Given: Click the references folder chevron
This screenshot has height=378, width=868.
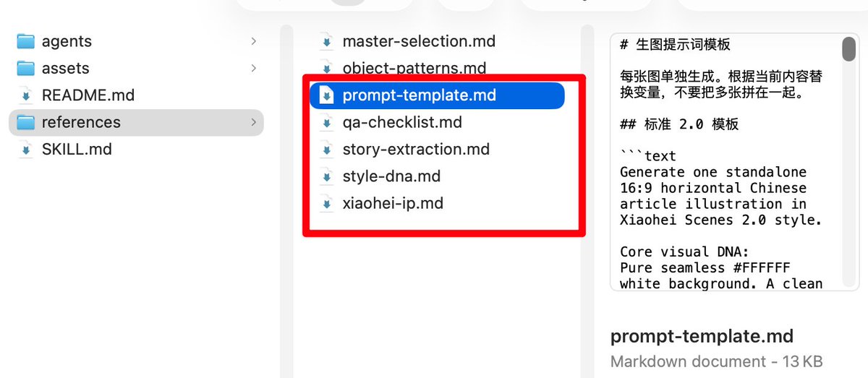Looking at the screenshot, I should 253,122.
